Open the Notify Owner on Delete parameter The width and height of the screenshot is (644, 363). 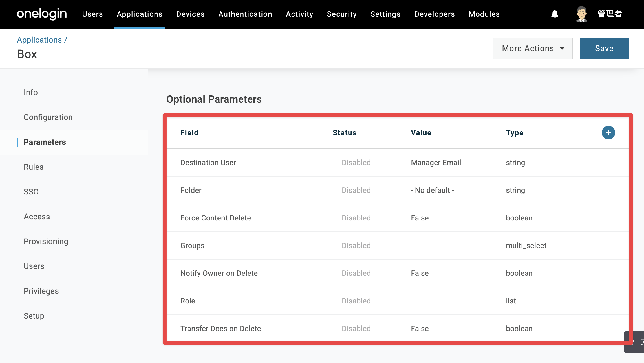click(x=398, y=273)
